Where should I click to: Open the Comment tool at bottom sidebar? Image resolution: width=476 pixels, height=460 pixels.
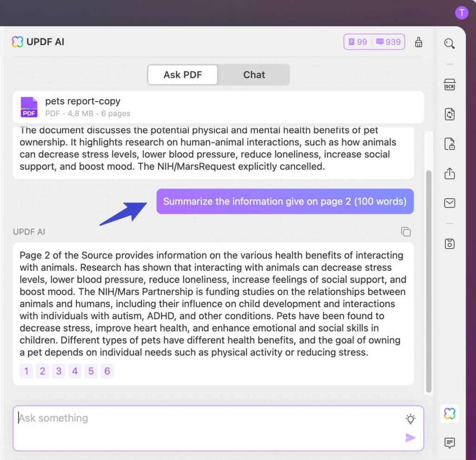coord(449,443)
